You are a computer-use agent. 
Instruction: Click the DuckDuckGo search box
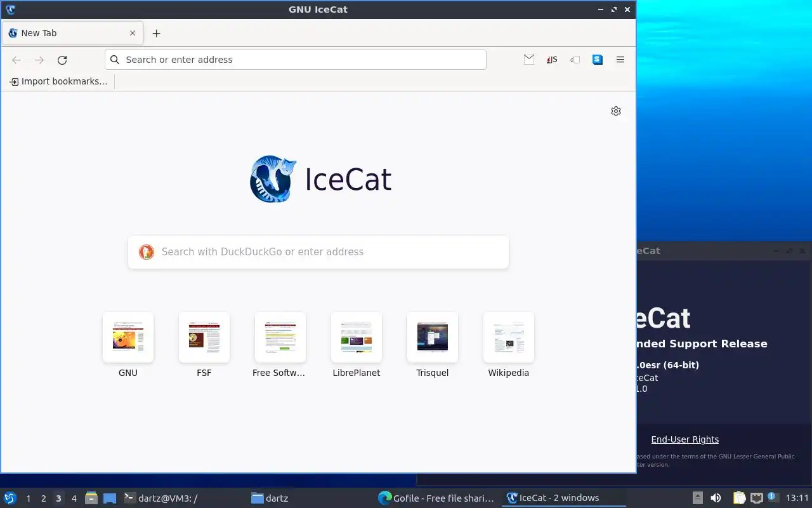318,252
